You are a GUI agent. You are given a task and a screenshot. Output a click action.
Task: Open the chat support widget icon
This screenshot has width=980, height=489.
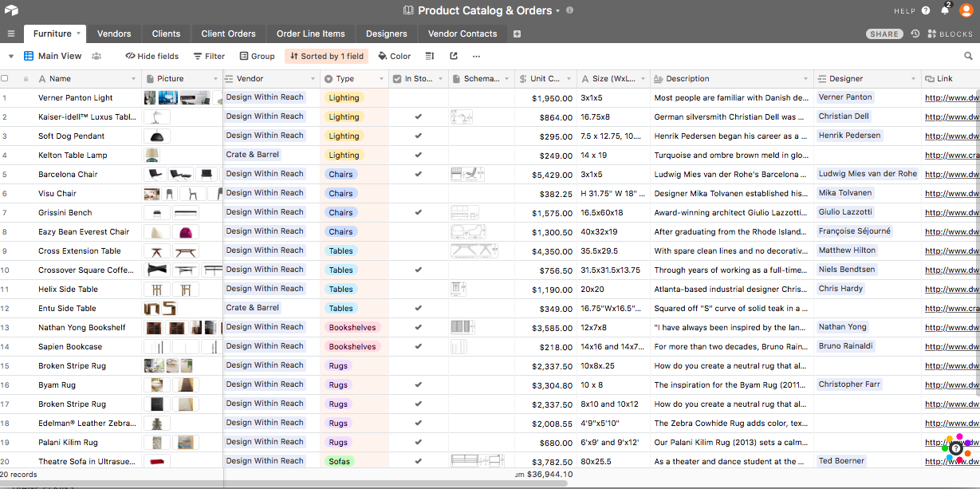coord(957,448)
